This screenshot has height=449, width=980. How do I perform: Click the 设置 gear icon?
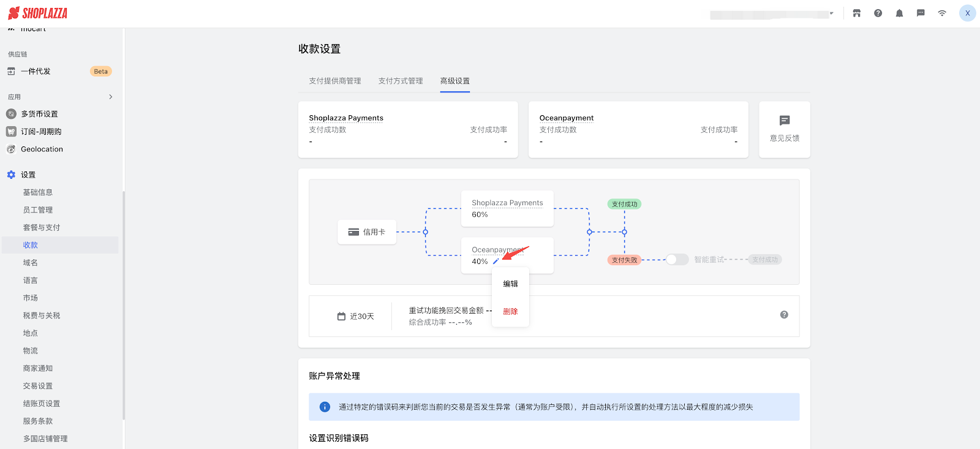pos(11,175)
